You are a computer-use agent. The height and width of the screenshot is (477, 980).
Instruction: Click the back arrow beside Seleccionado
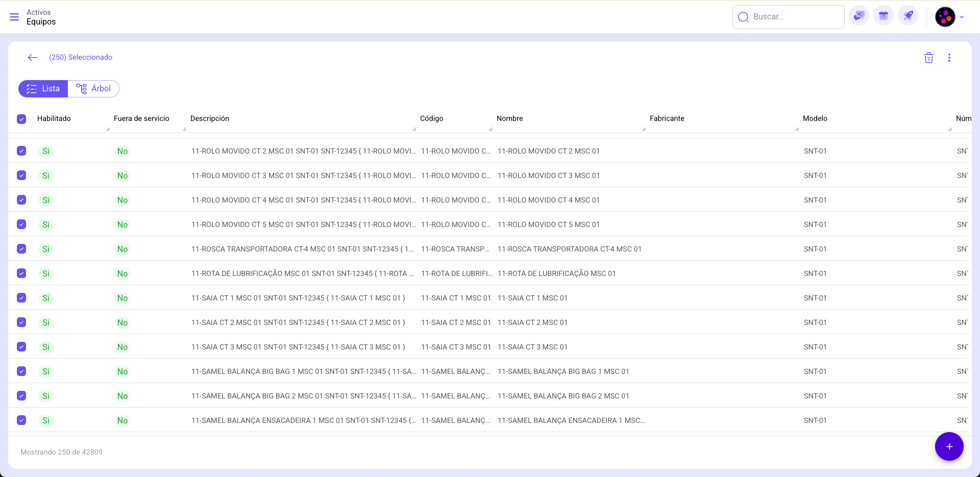pos(33,58)
